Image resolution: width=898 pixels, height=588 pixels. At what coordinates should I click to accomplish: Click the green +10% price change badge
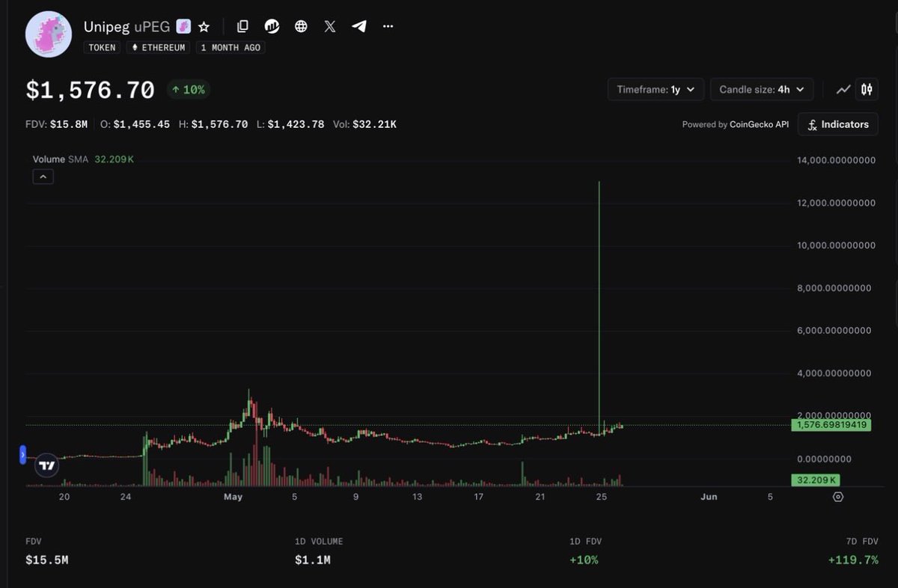tap(188, 90)
